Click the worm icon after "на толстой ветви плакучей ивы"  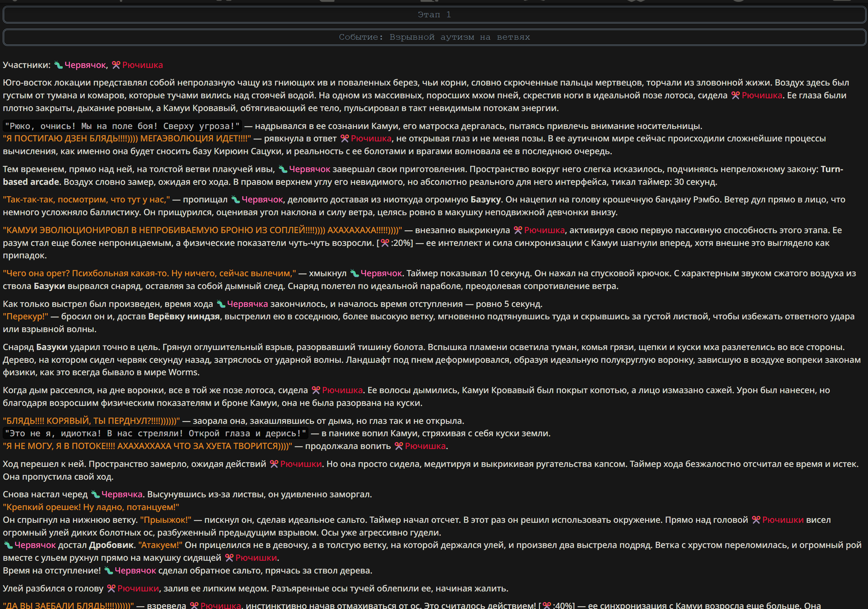coord(283,169)
